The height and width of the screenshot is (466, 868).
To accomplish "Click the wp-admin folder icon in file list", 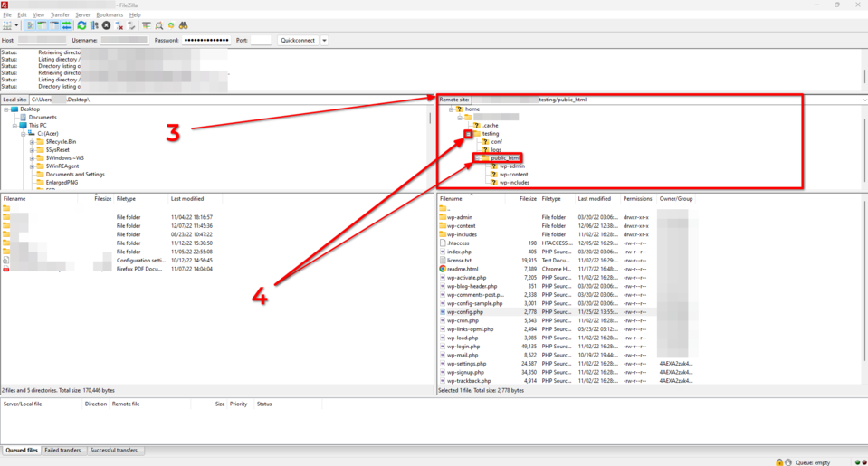I will pos(443,217).
